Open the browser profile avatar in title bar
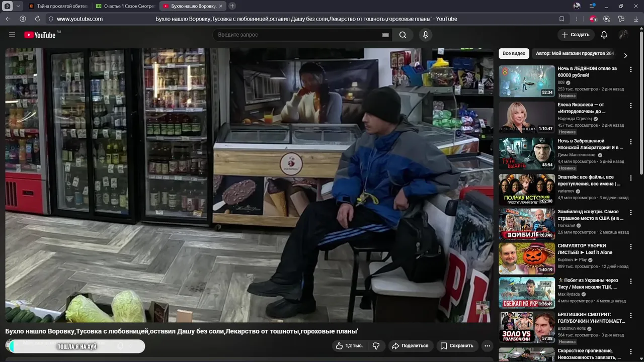 (x=577, y=6)
